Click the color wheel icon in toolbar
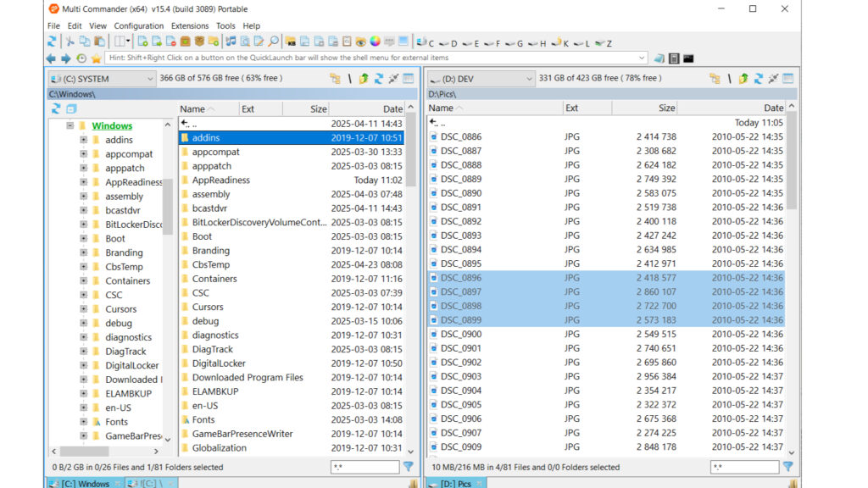868x488 pixels. point(375,42)
